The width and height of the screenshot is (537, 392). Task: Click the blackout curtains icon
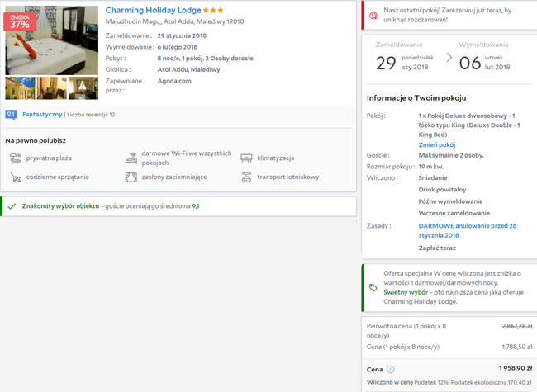click(131, 177)
